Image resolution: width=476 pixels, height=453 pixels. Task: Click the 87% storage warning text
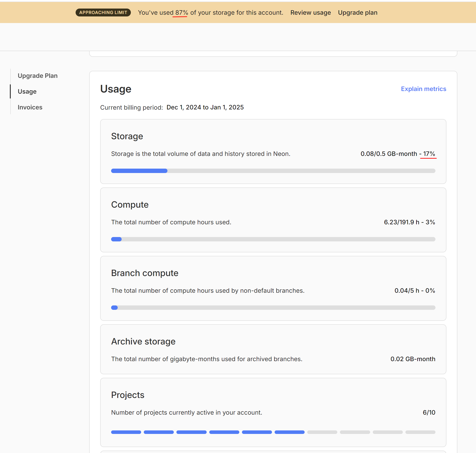point(181,12)
